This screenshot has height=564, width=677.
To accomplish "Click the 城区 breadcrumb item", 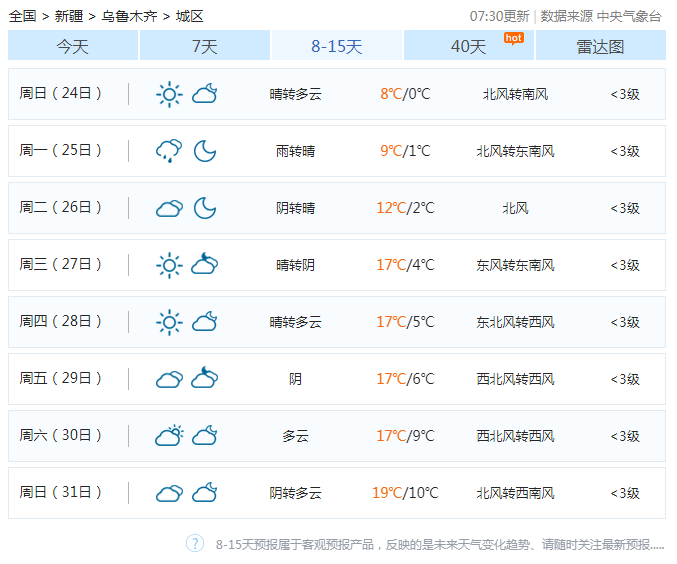I will 189,16.
